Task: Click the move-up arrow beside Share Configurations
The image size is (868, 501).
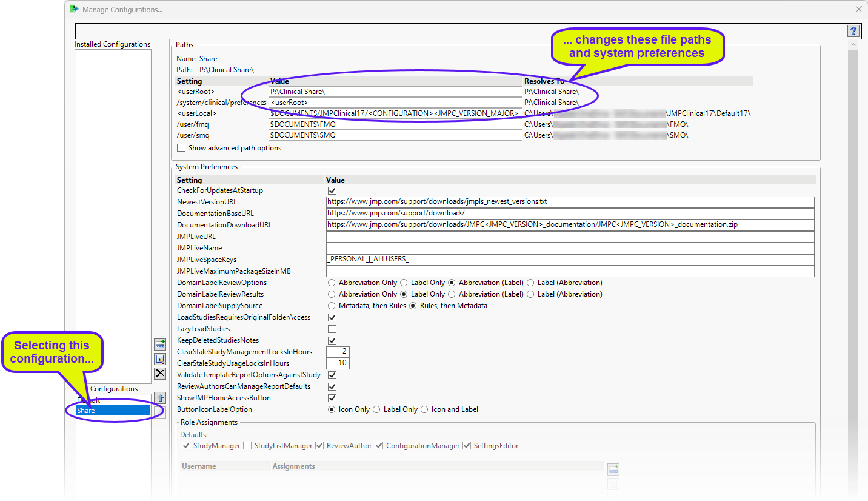Action: click(x=160, y=398)
